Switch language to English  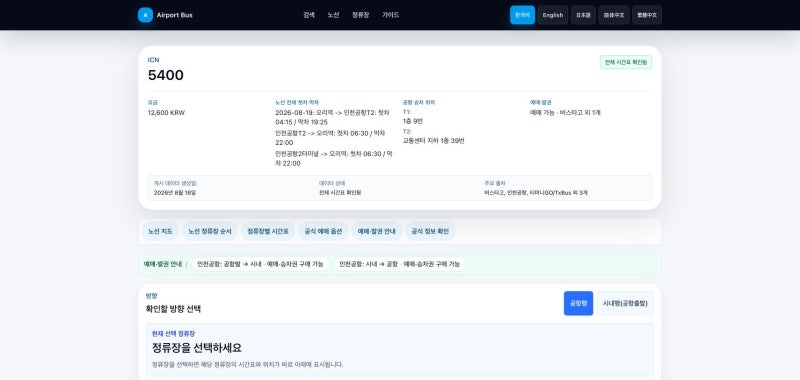(x=553, y=15)
